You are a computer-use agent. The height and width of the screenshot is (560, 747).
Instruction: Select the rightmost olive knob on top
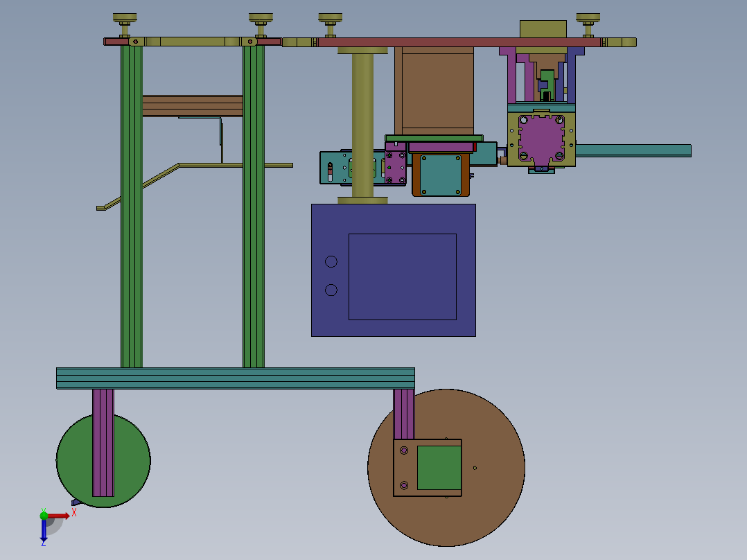[588, 18]
